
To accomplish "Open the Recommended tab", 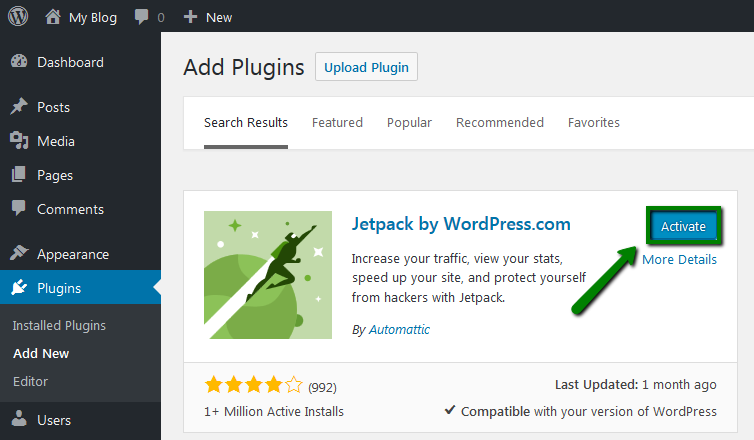I will 500,123.
